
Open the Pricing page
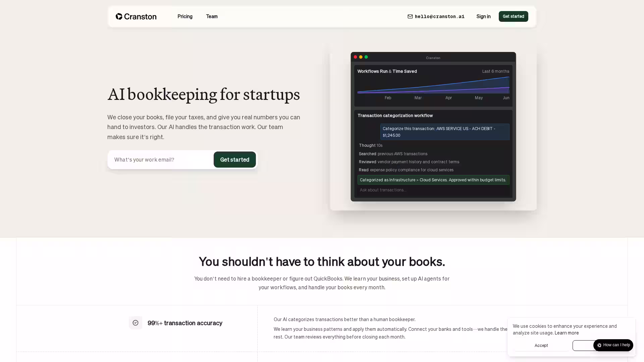[185, 16]
